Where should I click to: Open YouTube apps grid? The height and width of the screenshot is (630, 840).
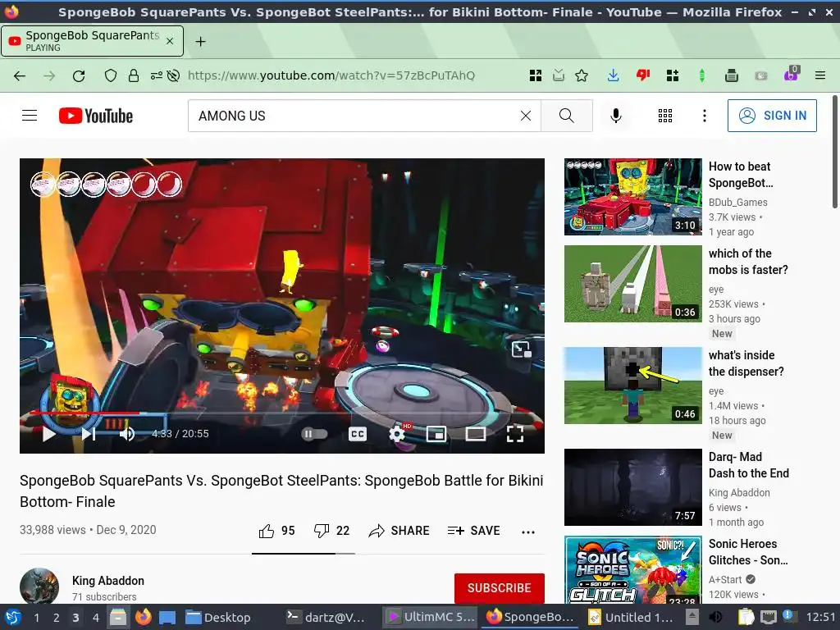coord(664,116)
